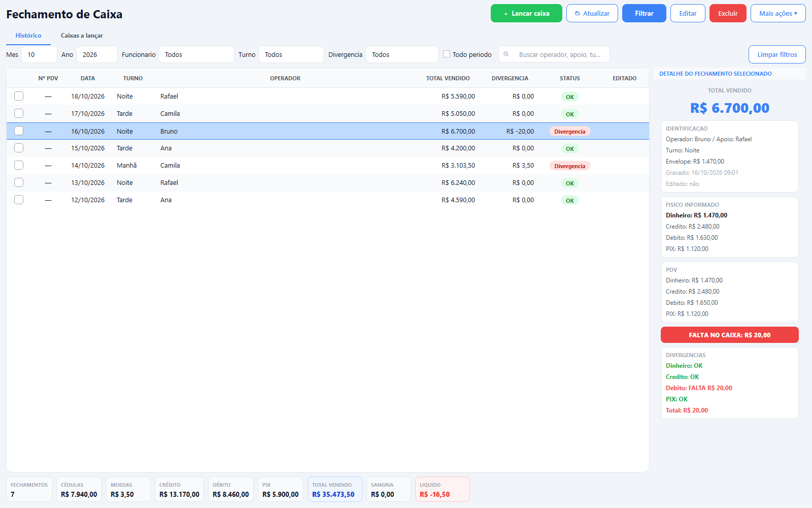Click the LIQUIDO summary card
The width and height of the screenshot is (812, 508).
pyautogui.click(x=442, y=489)
